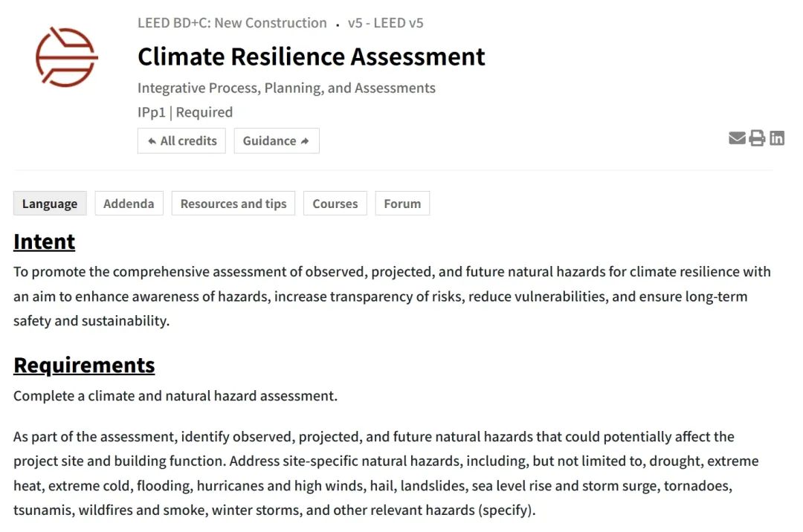Screen dimensions: 803x532
Task: Open the Guidance button
Action: [277, 141]
